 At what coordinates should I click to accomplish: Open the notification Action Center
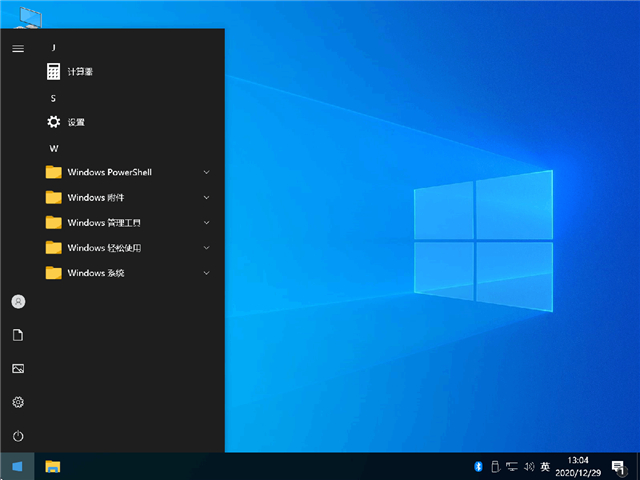[619, 467]
